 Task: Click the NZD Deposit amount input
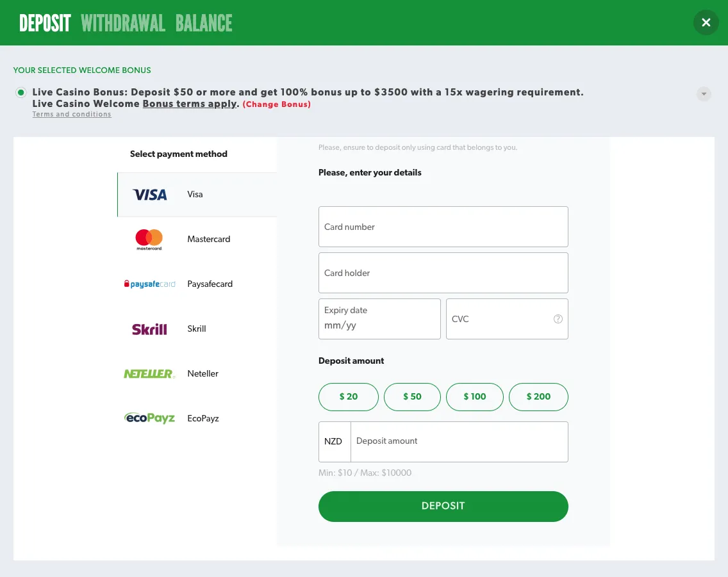coord(458,441)
